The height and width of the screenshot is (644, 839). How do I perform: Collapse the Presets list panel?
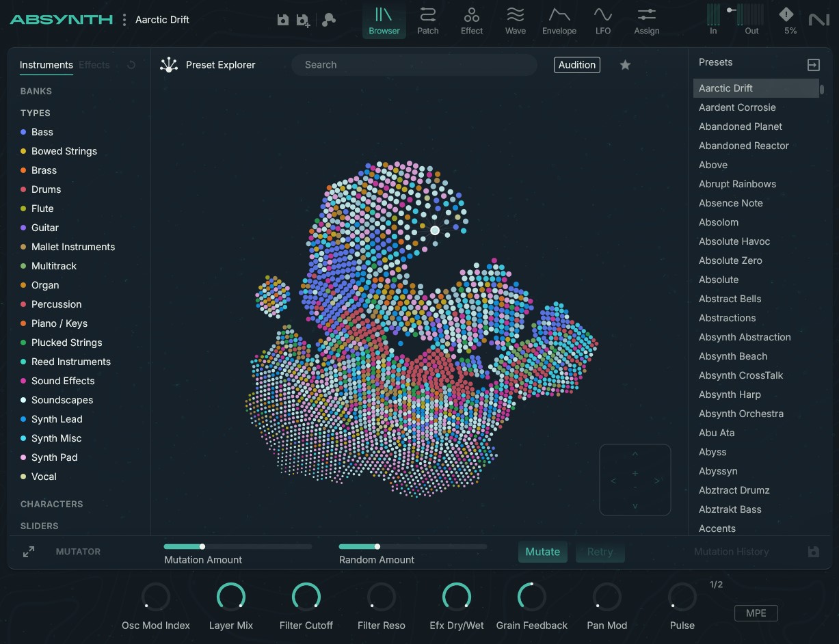[813, 65]
